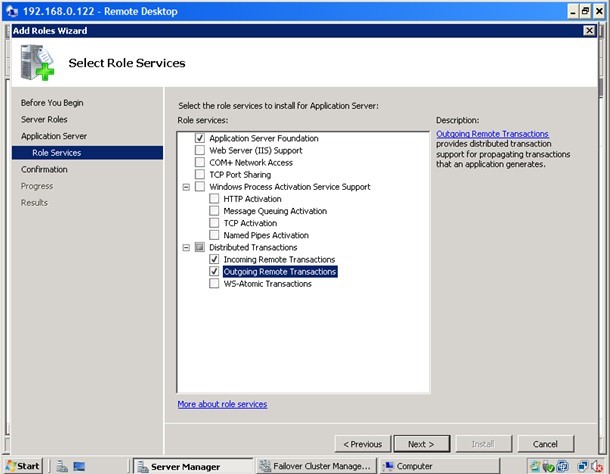Click the Server Manager taskbar icon

coord(143,467)
